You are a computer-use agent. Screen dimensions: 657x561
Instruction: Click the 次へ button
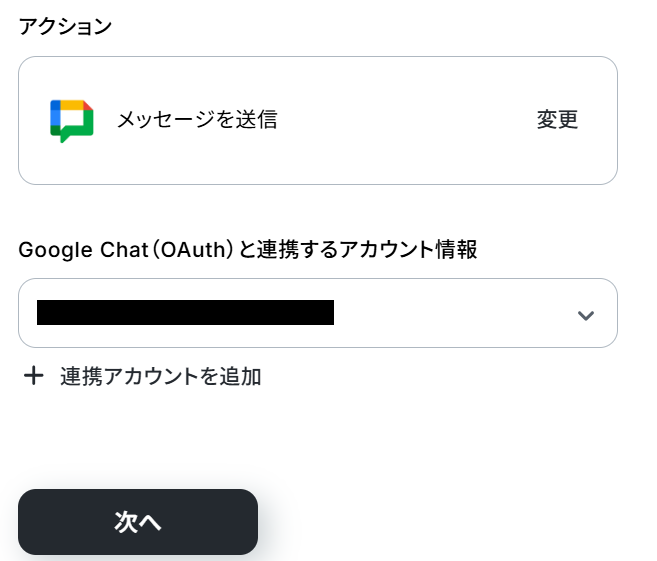(x=138, y=522)
